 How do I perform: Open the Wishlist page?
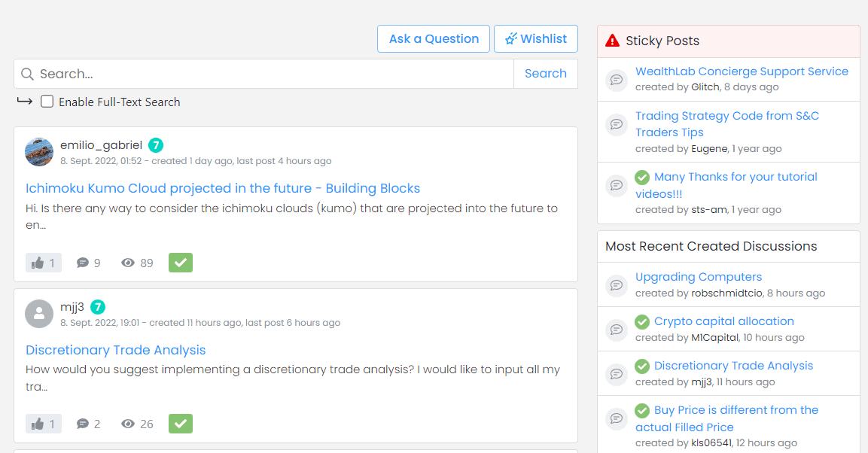[x=536, y=39]
